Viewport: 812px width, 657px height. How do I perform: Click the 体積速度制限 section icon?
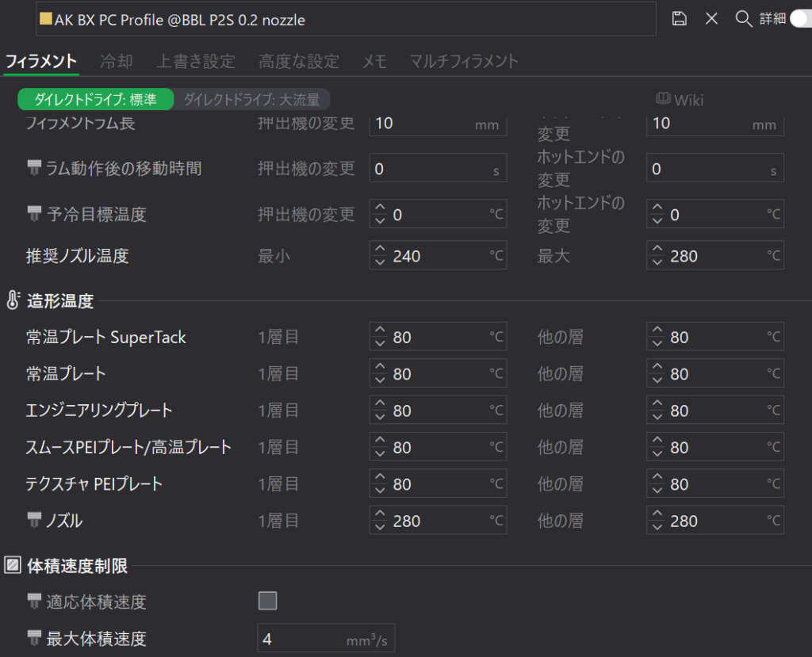(x=13, y=566)
